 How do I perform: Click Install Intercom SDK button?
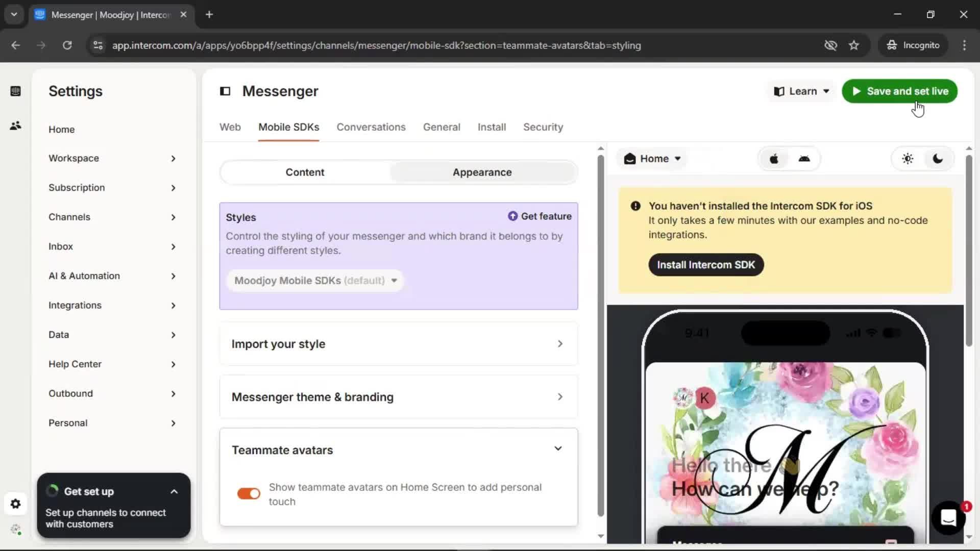tap(706, 265)
